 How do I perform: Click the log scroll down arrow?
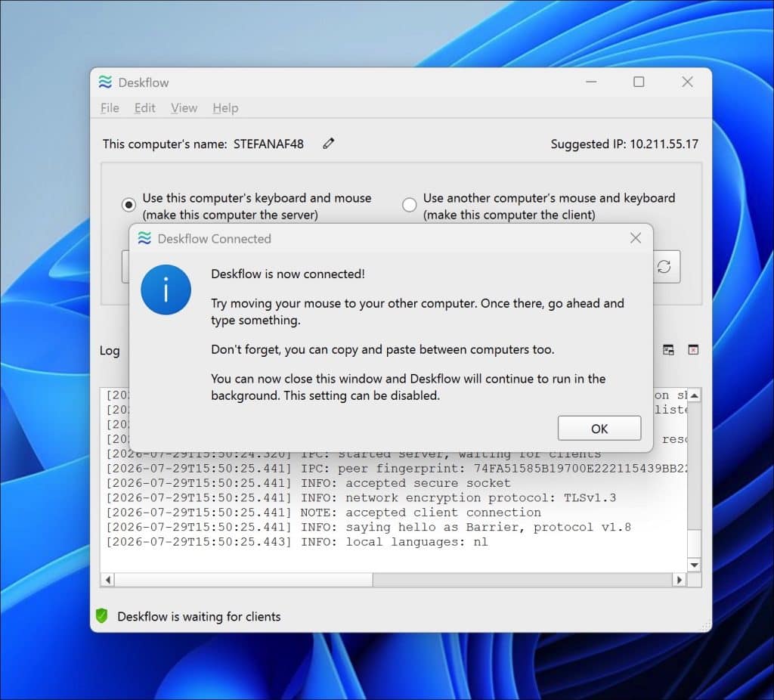tap(694, 565)
